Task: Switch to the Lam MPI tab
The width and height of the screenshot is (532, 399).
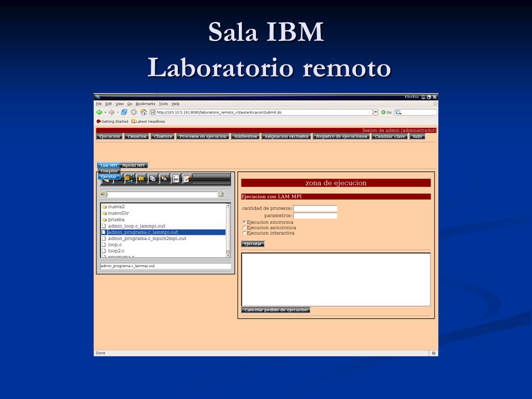Action: [x=109, y=165]
